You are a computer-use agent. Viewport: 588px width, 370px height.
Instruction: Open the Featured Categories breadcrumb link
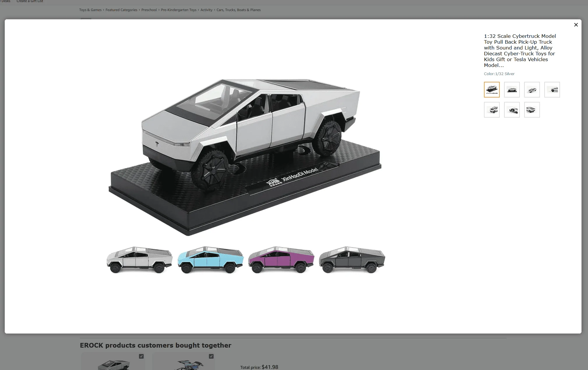pyautogui.click(x=121, y=10)
